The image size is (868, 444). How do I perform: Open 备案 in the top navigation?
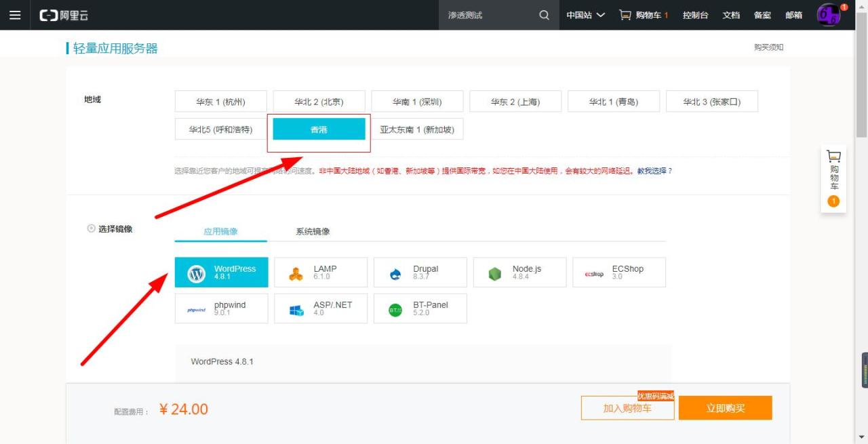[x=762, y=15]
